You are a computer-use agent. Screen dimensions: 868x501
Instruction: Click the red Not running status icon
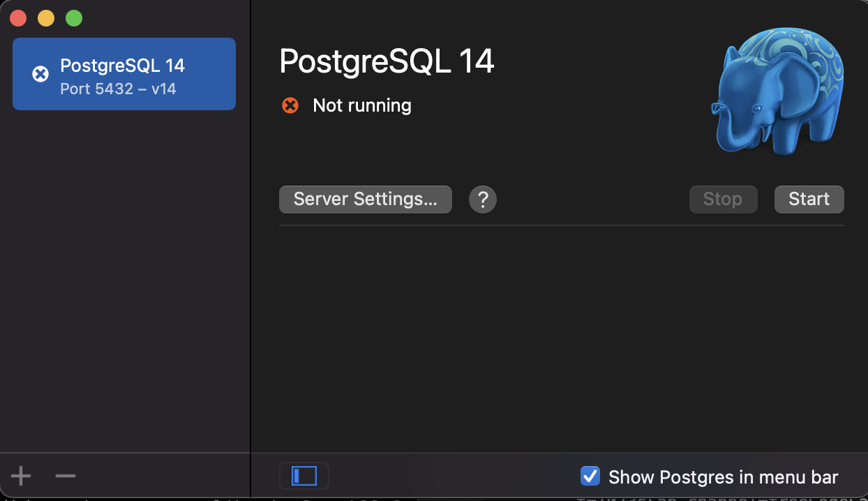pos(290,105)
